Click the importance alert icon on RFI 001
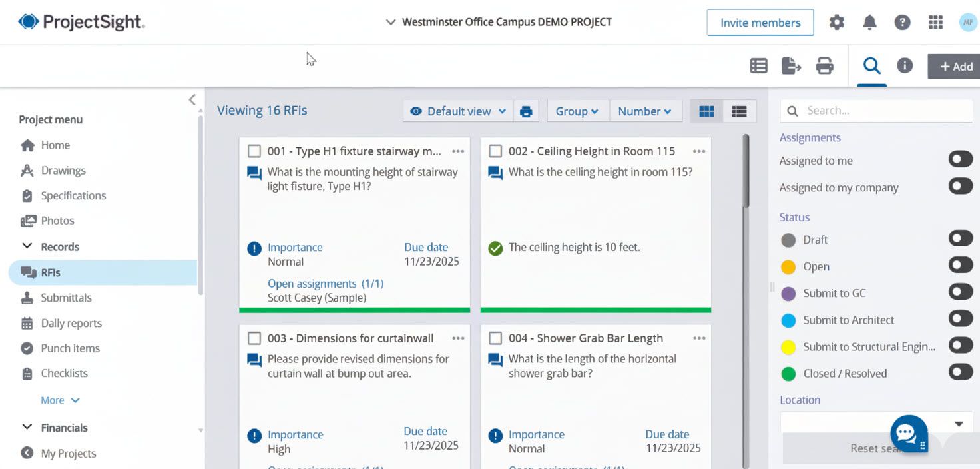 click(x=254, y=249)
